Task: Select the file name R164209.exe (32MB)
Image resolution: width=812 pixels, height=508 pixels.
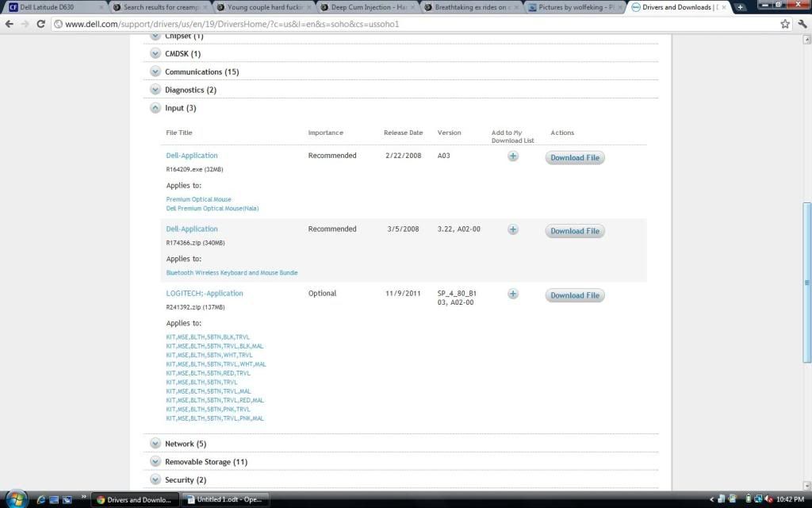Action: (x=195, y=170)
